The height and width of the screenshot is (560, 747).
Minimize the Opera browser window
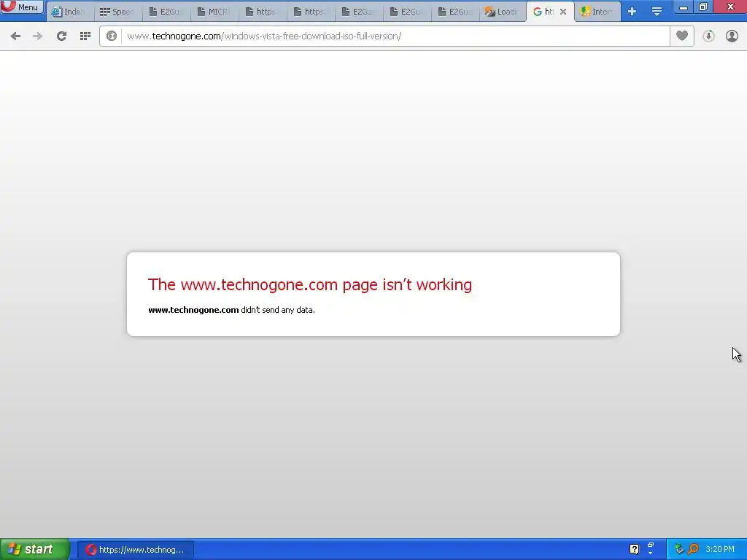click(683, 7)
